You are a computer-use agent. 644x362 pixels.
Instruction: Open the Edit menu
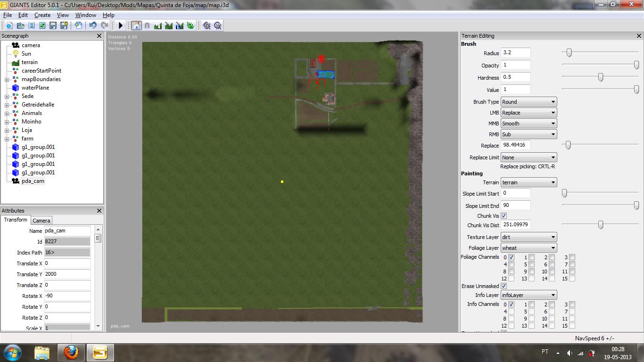[x=23, y=15]
